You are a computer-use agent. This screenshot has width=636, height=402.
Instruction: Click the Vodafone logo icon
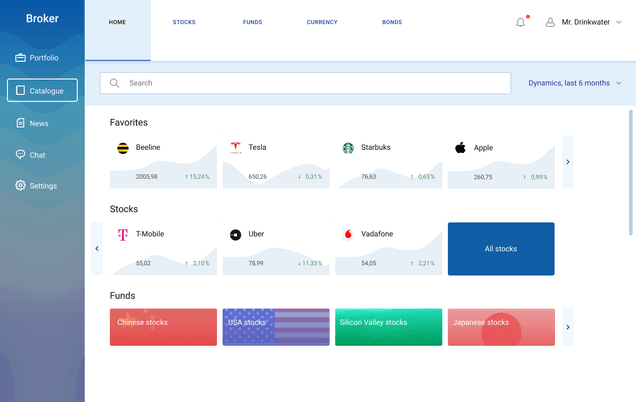pos(348,234)
